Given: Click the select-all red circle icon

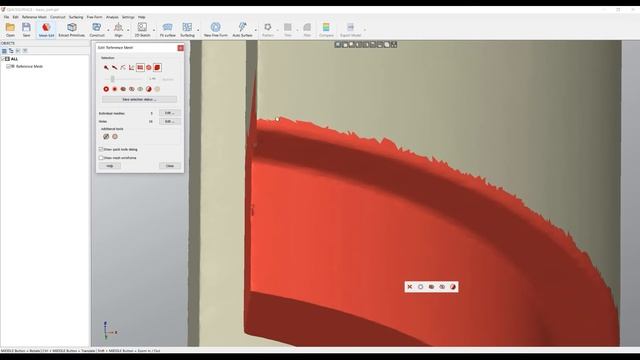Looking at the screenshot, I should pyautogui.click(x=106, y=89).
